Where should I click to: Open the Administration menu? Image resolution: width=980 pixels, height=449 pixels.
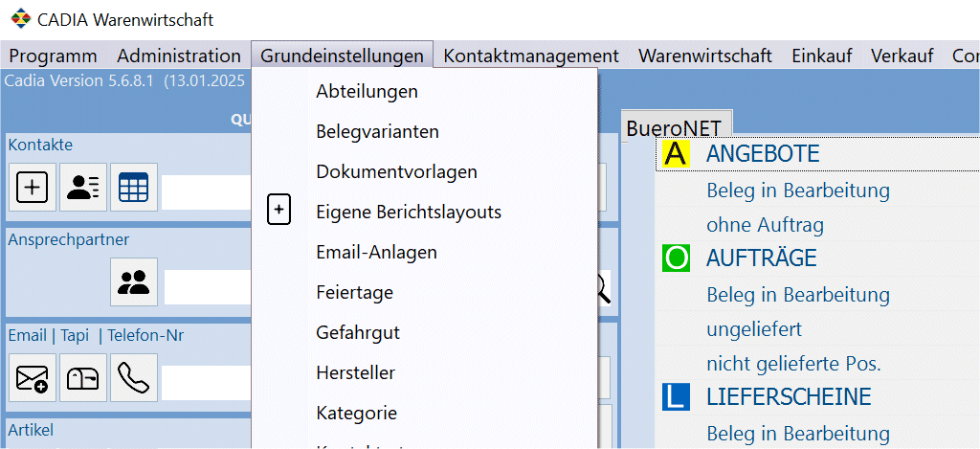pos(179,56)
